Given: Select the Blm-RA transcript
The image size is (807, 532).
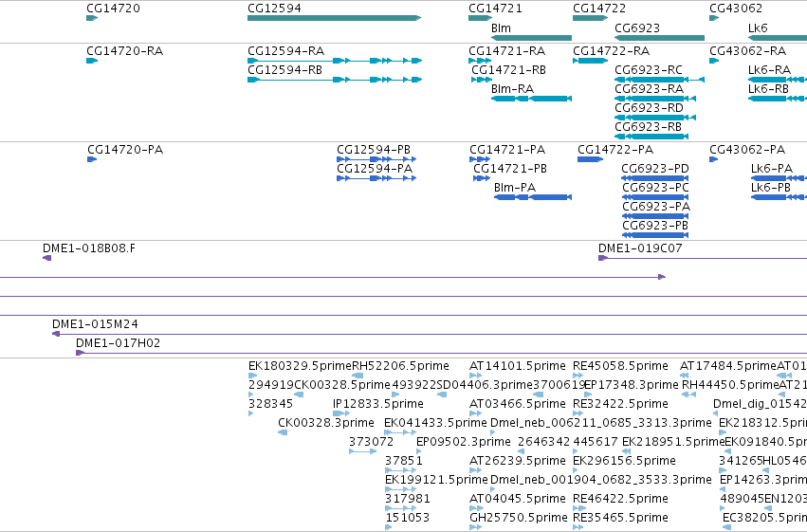Looking at the screenshot, I should pyautogui.click(x=532, y=99).
